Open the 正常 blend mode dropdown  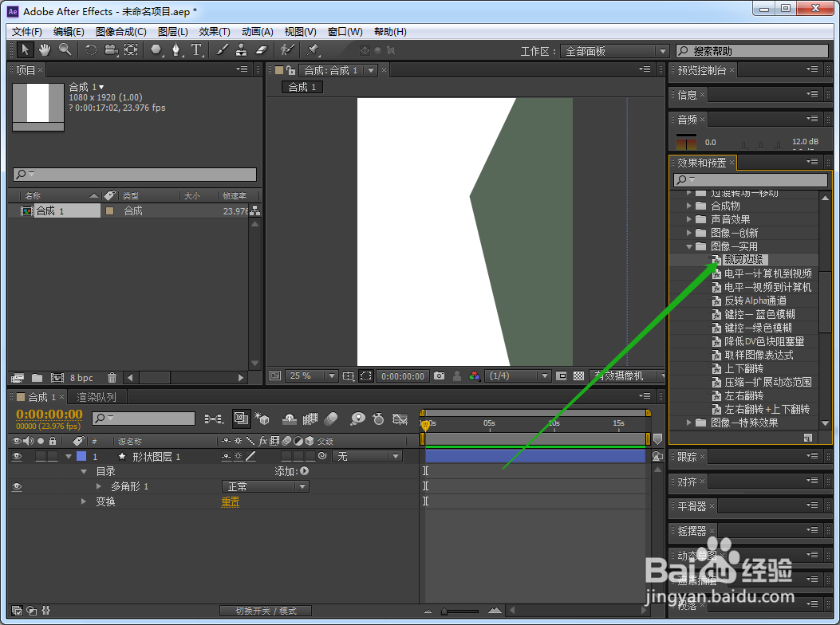click(265, 486)
